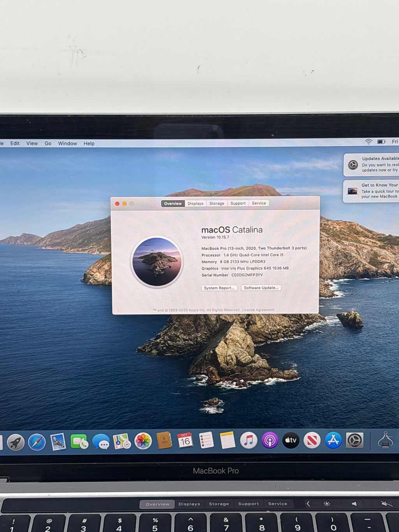Click System Information icon in Dock
The height and width of the screenshot is (532, 399).
click(385, 440)
